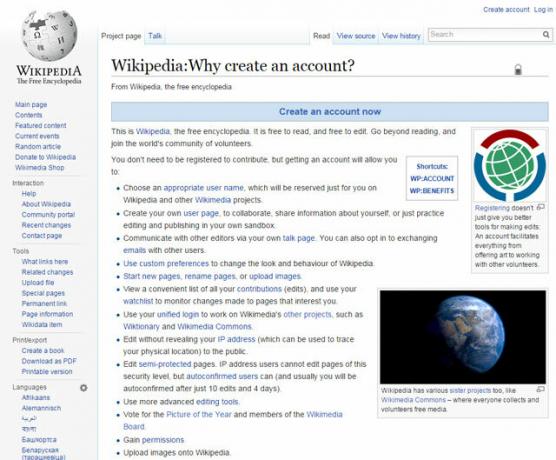Open Recent changes link
The width and height of the screenshot is (556, 460).
click(x=46, y=225)
